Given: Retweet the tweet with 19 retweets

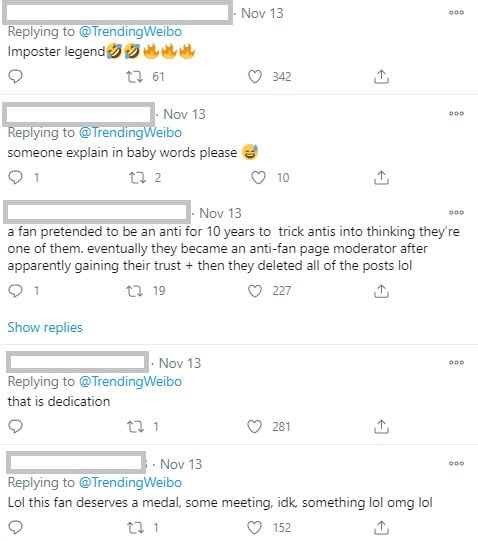Looking at the screenshot, I should tap(134, 291).
